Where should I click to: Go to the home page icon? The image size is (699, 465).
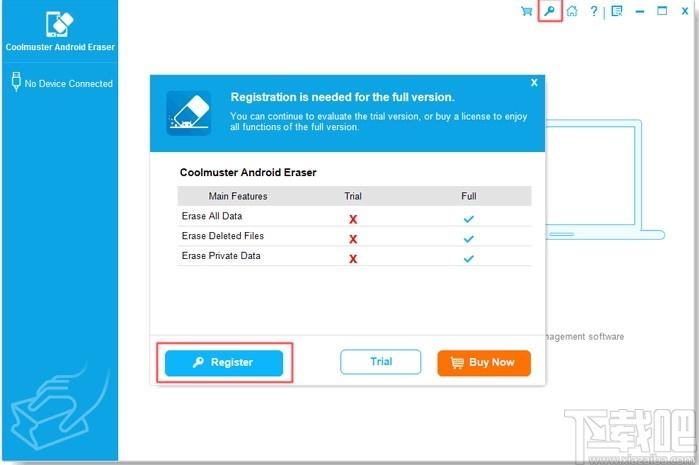point(572,11)
